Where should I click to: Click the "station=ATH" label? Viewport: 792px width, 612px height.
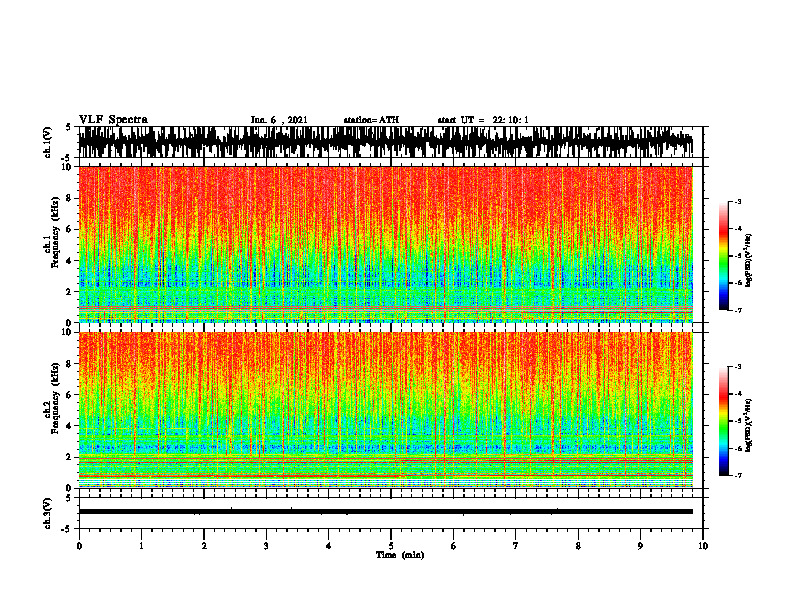[x=371, y=120]
